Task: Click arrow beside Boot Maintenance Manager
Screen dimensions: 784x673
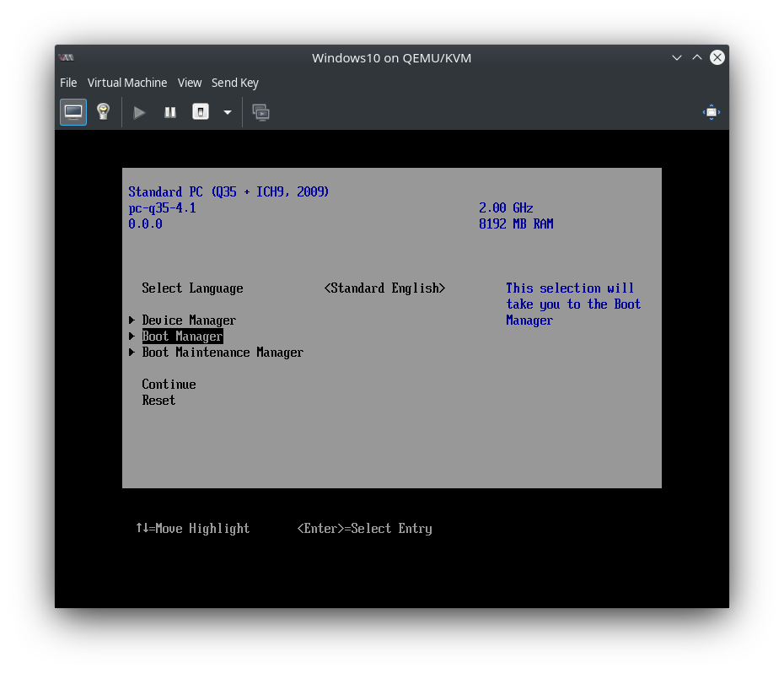Action: point(132,352)
